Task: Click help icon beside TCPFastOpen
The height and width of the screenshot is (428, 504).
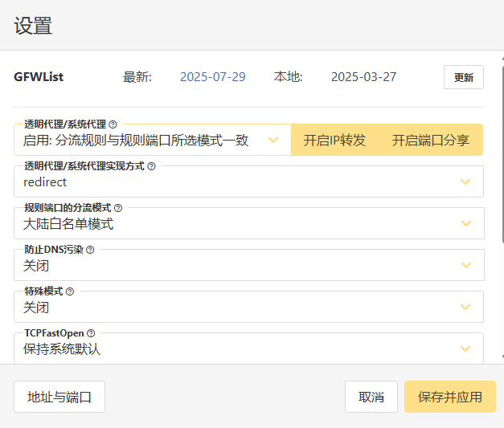Action: click(x=91, y=333)
